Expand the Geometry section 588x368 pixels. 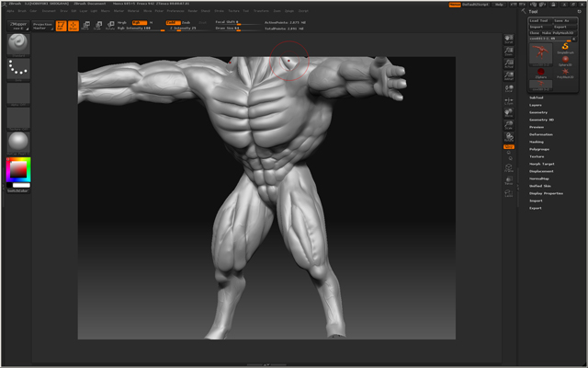[537, 112]
